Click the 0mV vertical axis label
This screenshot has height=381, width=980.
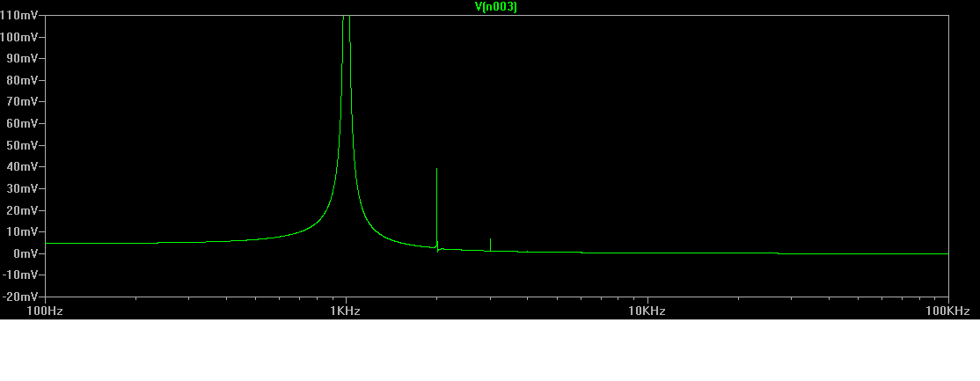point(26,253)
